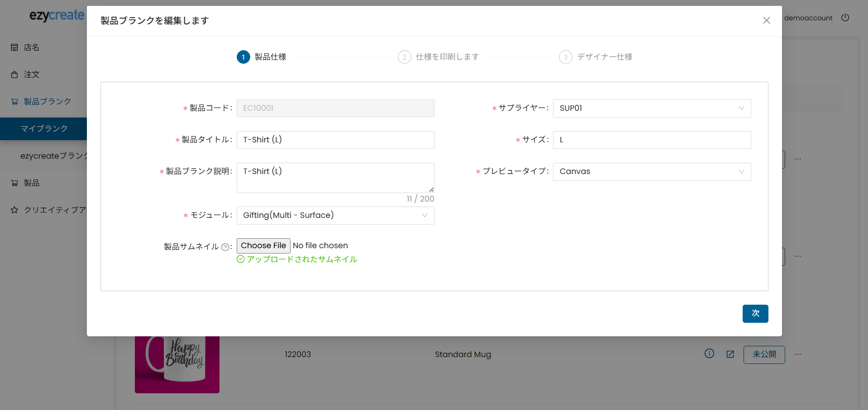868x410 pixels.
Task: Open more options for Standard Mug row
Action: point(797,354)
